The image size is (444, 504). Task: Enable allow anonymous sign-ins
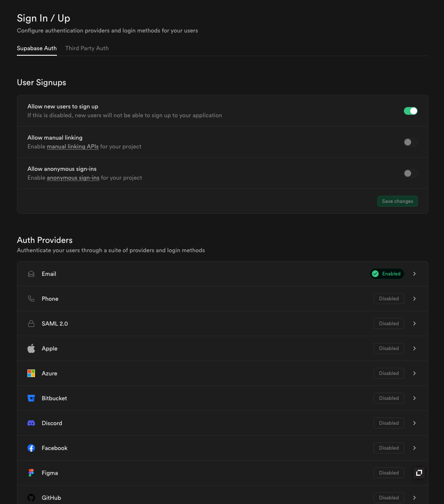point(410,173)
